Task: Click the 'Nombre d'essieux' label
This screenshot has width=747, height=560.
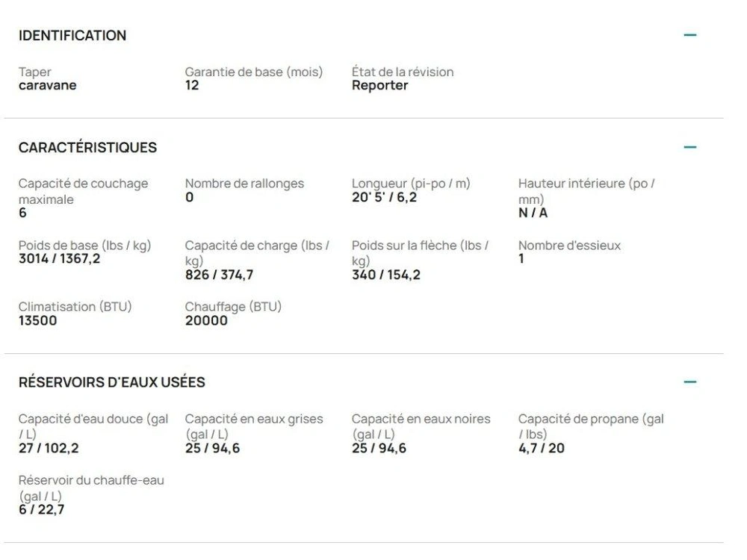Action: pos(569,245)
